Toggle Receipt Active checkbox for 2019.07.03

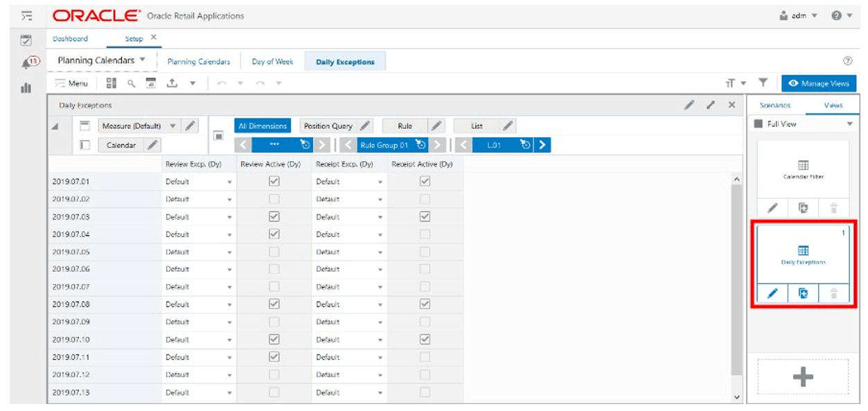(x=425, y=216)
